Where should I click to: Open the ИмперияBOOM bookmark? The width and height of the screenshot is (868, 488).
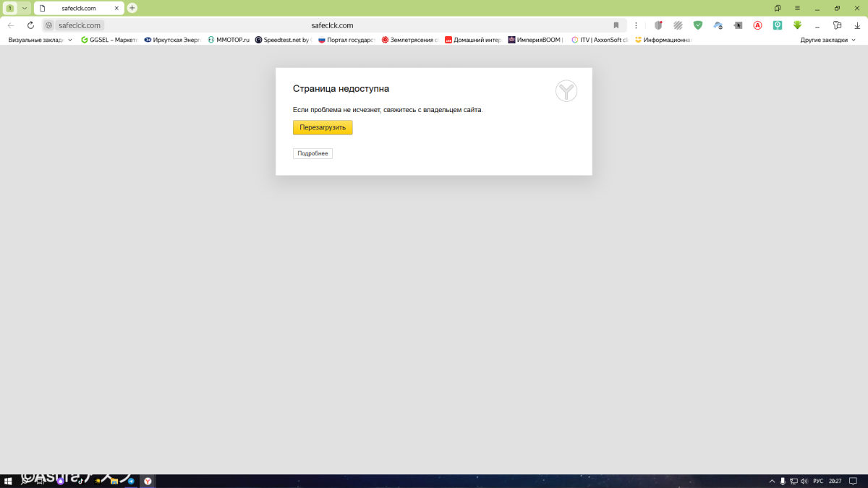pyautogui.click(x=536, y=40)
